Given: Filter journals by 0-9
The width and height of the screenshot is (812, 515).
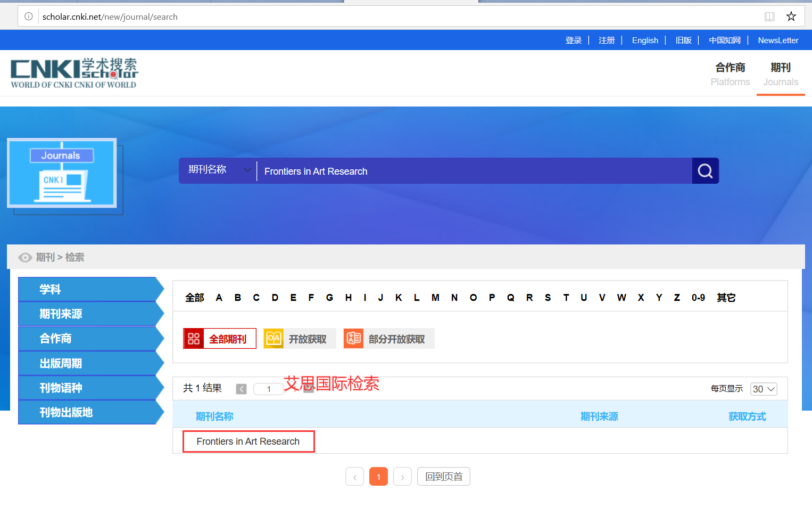Looking at the screenshot, I should click(698, 298).
